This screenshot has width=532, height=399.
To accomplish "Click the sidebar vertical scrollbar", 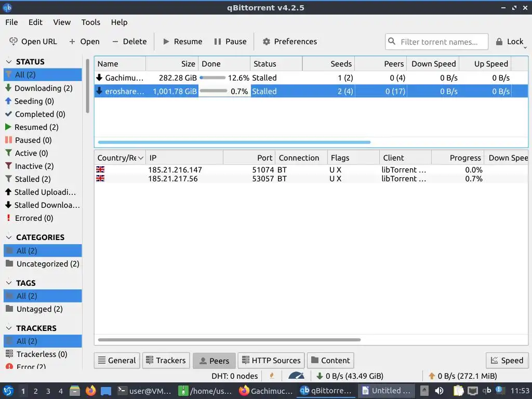I will (87, 86).
